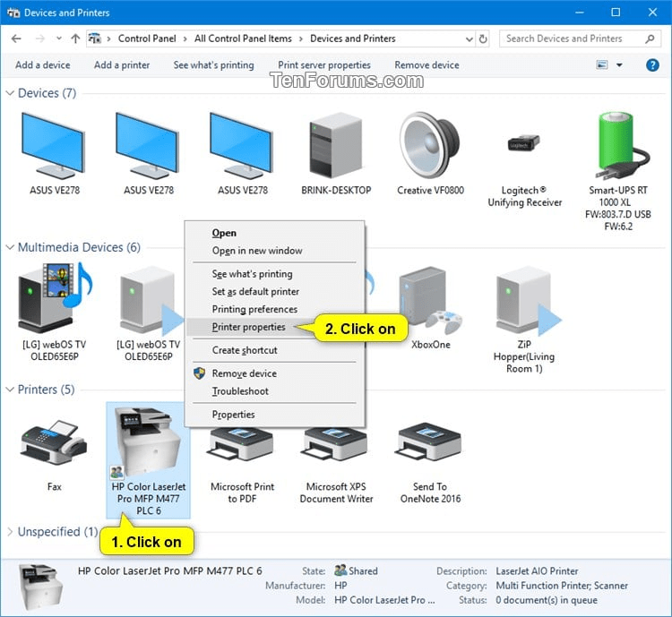Choose Printer properties from context menu

(x=248, y=327)
